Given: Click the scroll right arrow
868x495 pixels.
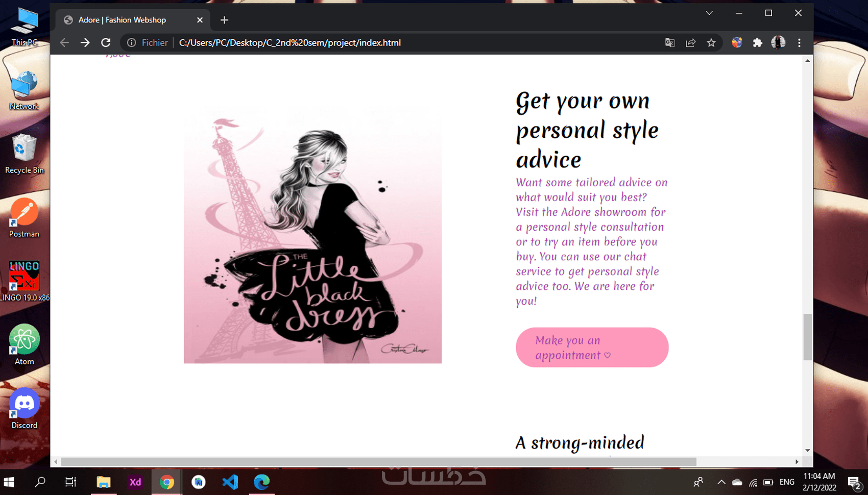Looking at the screenshot, I should [x=797, y=462].
